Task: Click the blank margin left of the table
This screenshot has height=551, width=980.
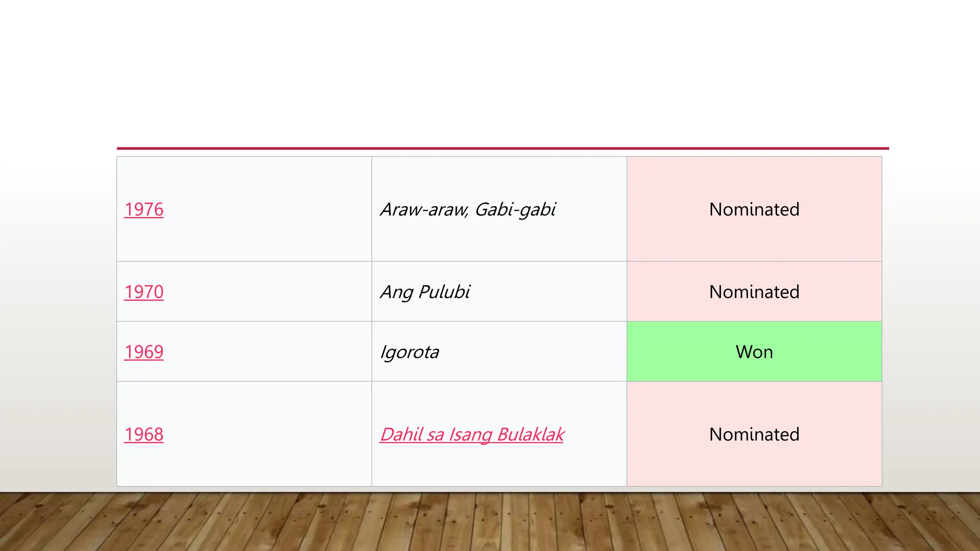Action: (57, 320)
